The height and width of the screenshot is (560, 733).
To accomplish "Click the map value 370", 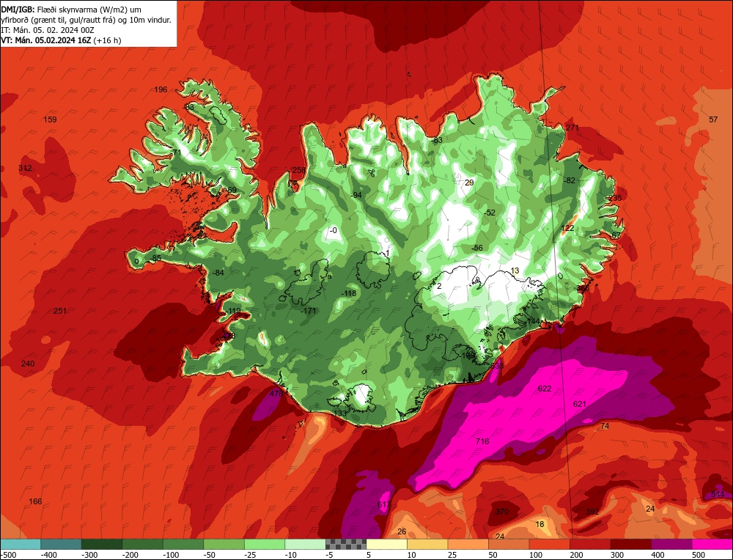I will (x=501, y=512).
